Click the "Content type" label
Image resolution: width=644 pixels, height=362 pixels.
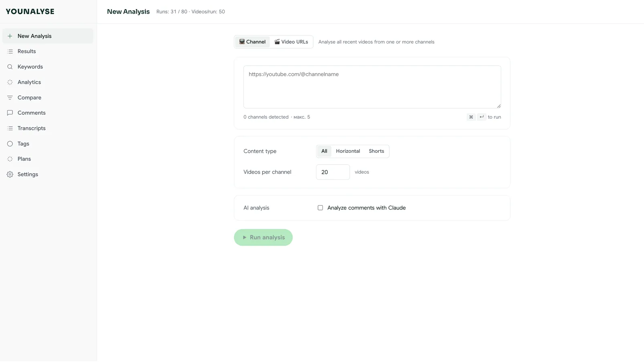click(x=260, y=151)
